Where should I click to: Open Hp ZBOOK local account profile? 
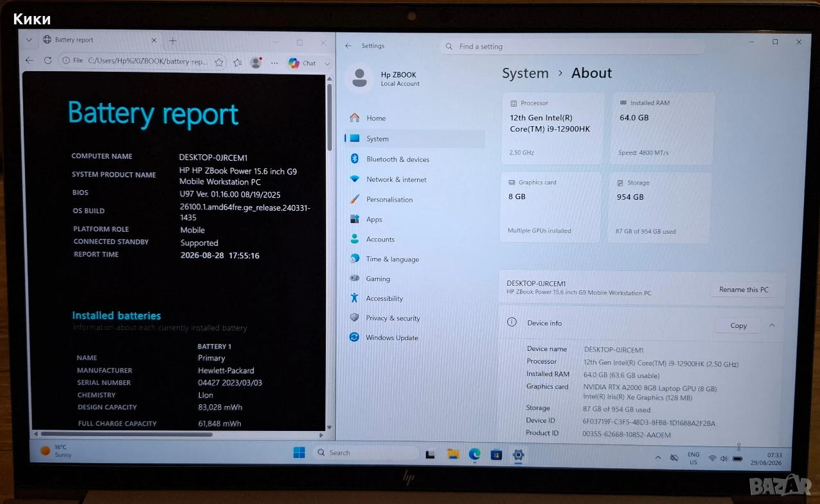click(383, 78)
